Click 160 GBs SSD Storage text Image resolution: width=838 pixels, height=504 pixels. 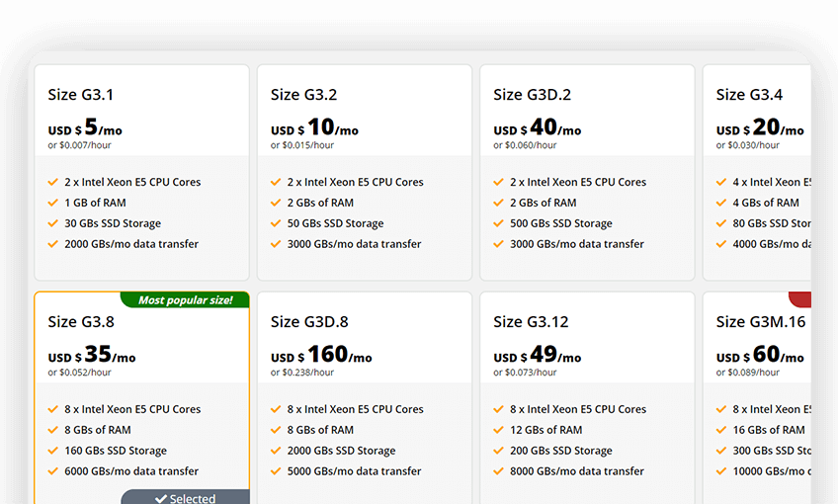point(116,451)
